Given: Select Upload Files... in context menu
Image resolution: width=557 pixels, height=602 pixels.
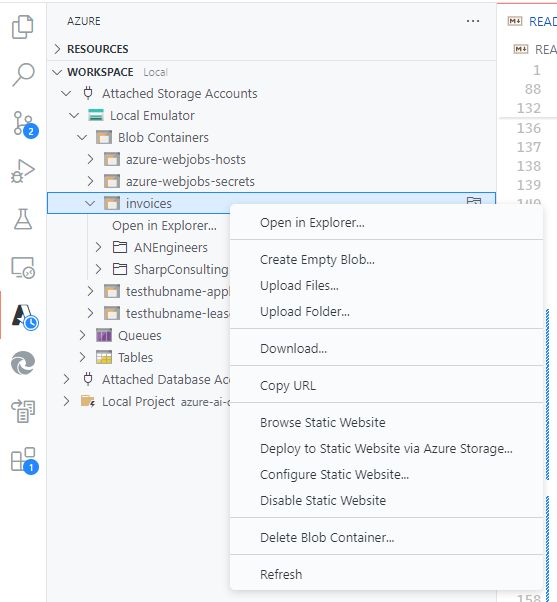Looking at the screenshot, I should coord(386,286).
